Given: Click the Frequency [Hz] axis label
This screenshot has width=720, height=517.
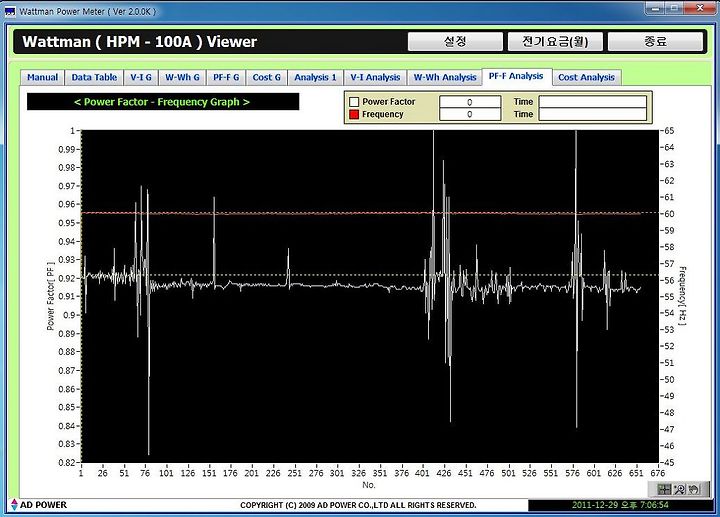Looking at the screenshot, I should tap(683, 296).
